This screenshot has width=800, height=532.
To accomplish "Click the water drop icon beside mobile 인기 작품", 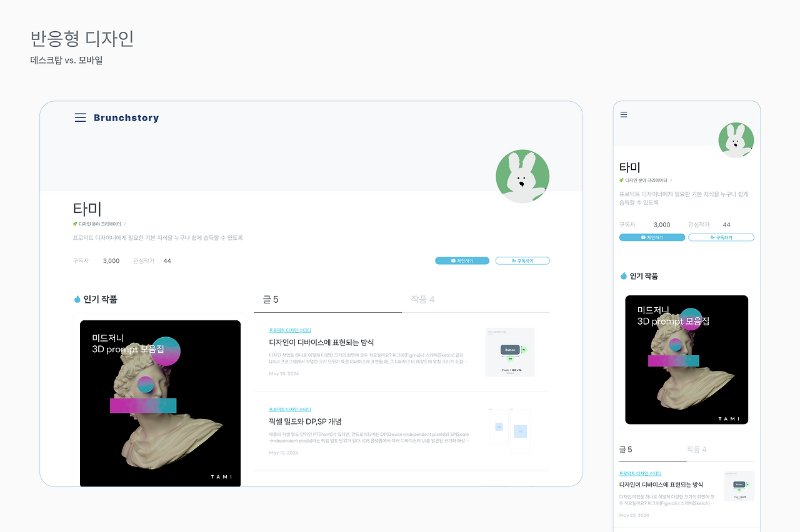I will point(623,276).
